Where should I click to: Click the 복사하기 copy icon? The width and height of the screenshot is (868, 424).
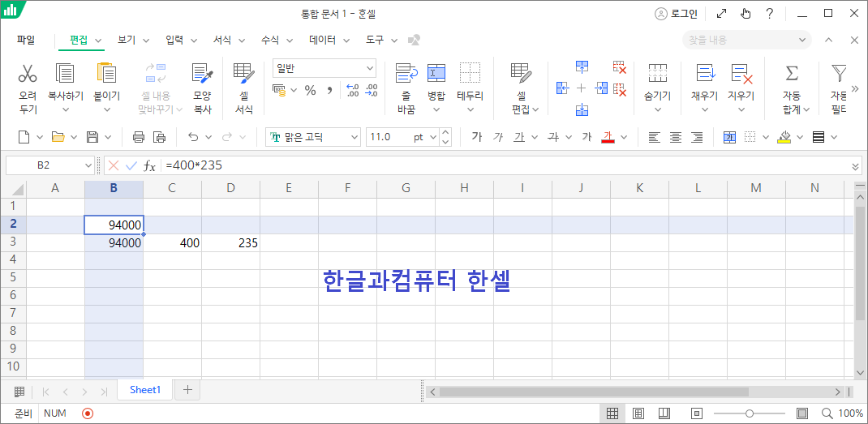66,73
